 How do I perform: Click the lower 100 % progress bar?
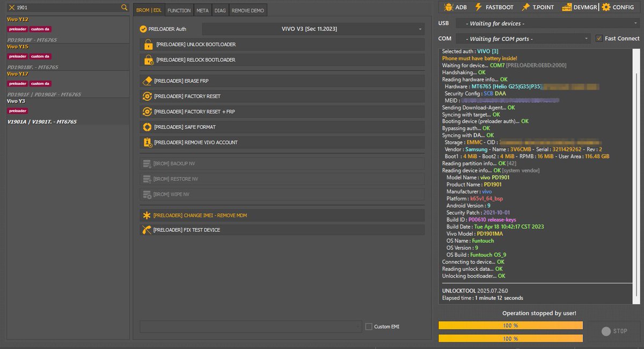point(510,339)
